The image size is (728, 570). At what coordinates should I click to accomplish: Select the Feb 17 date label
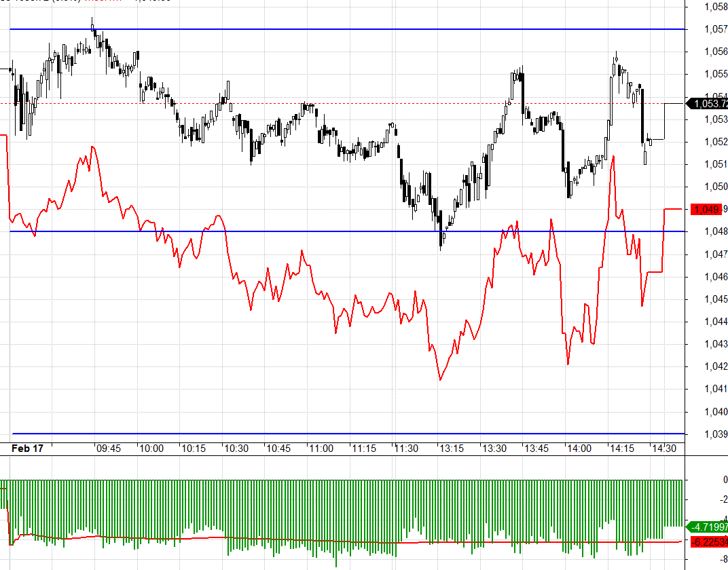tap(27, 448)
